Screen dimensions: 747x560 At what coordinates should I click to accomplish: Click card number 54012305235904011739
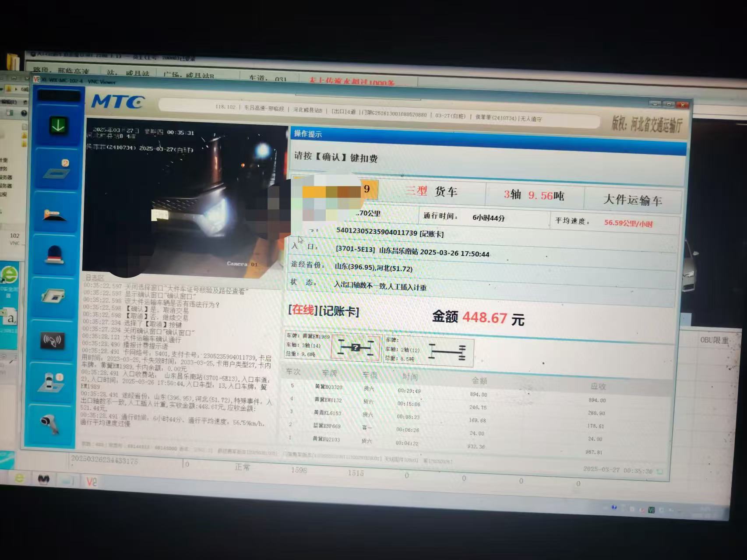point(377,232)
